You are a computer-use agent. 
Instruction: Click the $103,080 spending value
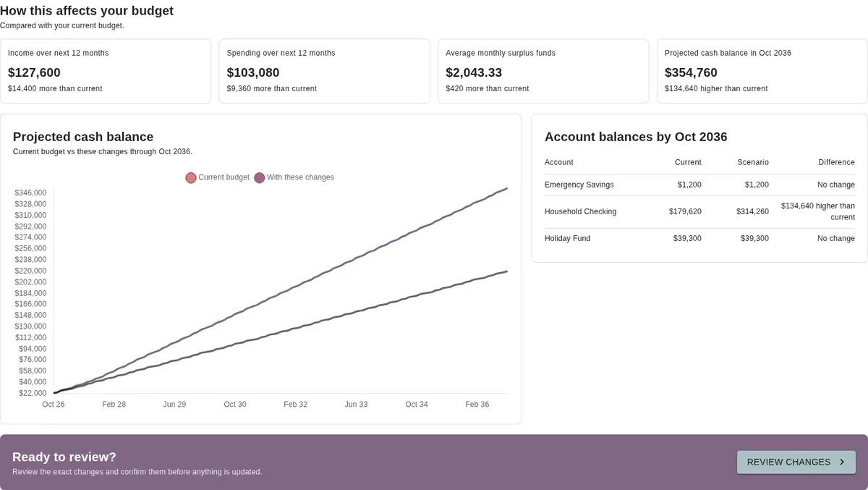pos(253,72)
